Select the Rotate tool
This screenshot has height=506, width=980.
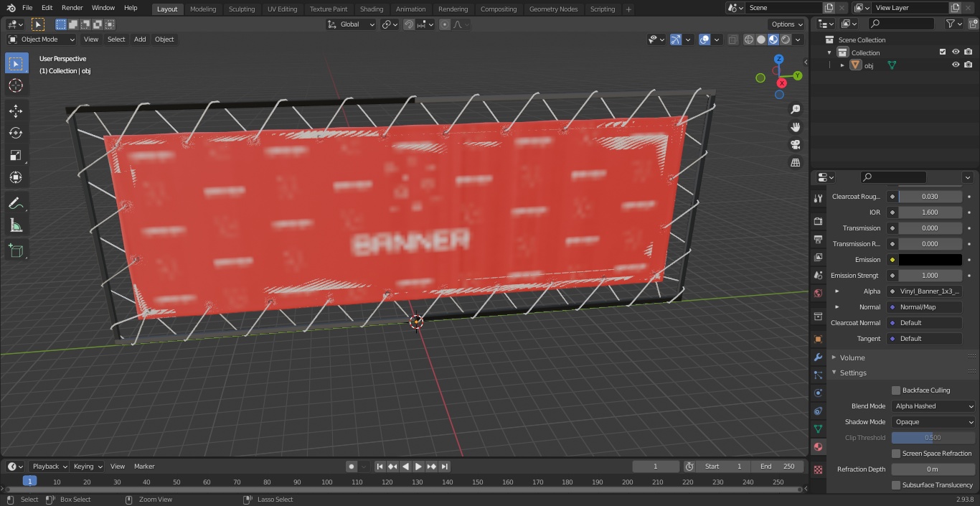16,133
